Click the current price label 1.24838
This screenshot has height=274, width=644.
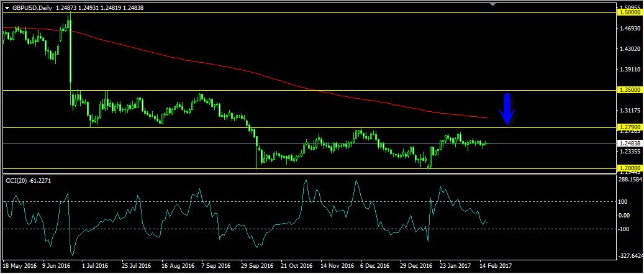pyautogui.click(x=630, y=144)
